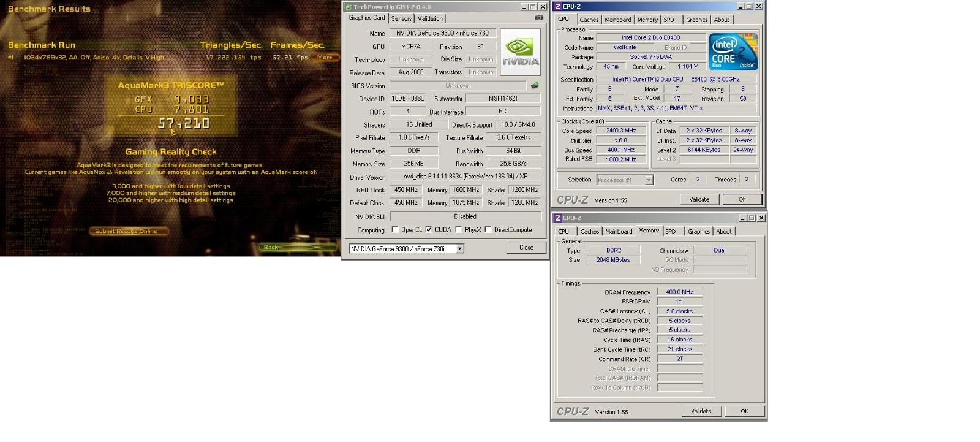Click the CAS# Latency 5.0 clocks value
Viewport: 980px width, 442px height.
click(x=679, y=311)
